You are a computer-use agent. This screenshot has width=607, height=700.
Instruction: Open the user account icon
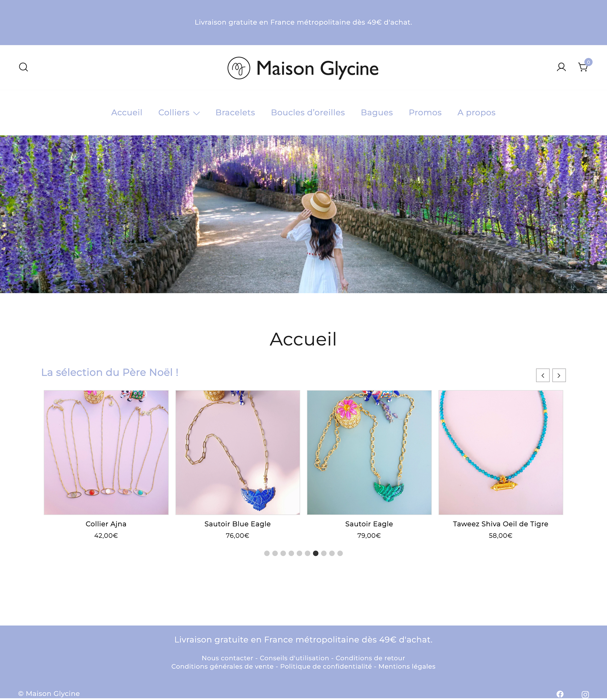(x=561, y=67)
